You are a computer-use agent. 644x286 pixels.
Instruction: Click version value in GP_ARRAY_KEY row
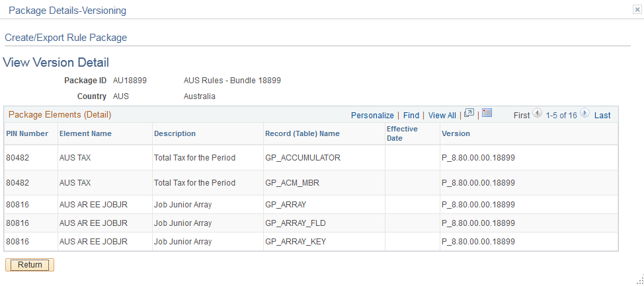click(x=479, y=242)
